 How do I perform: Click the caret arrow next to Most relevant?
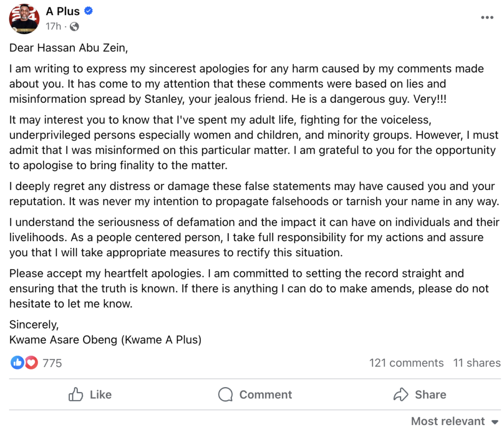tap(495, 422)
